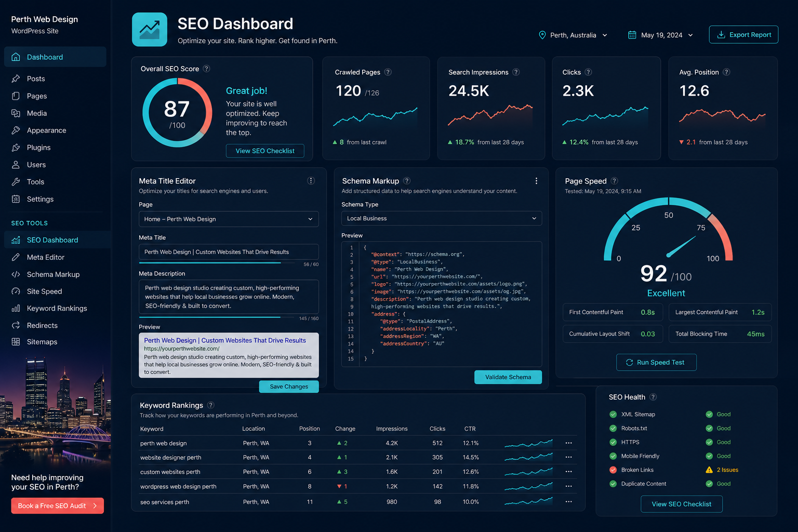Open row options for wordpress web design perth
Screen dimensions: 798x532
pos(568,486)
